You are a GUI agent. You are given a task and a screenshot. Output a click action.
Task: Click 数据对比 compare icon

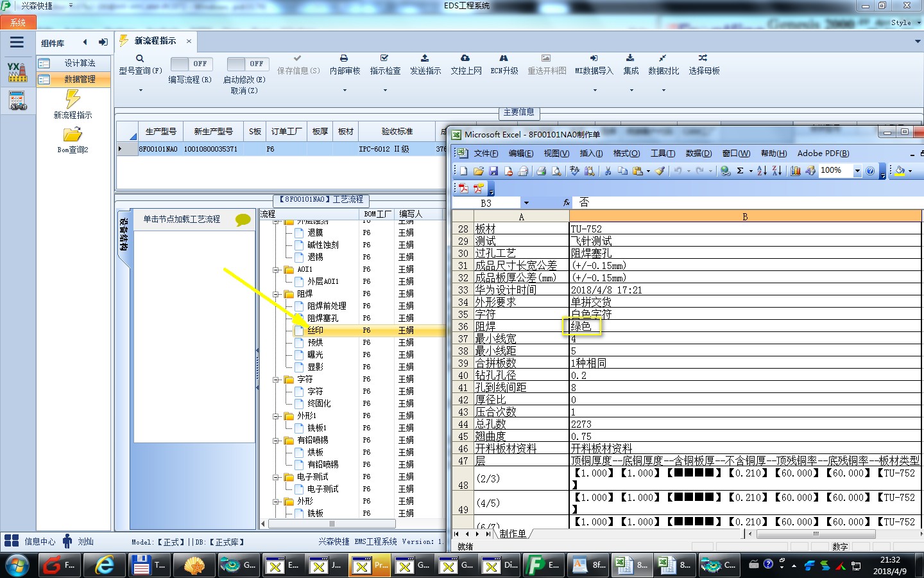point(663,58)
